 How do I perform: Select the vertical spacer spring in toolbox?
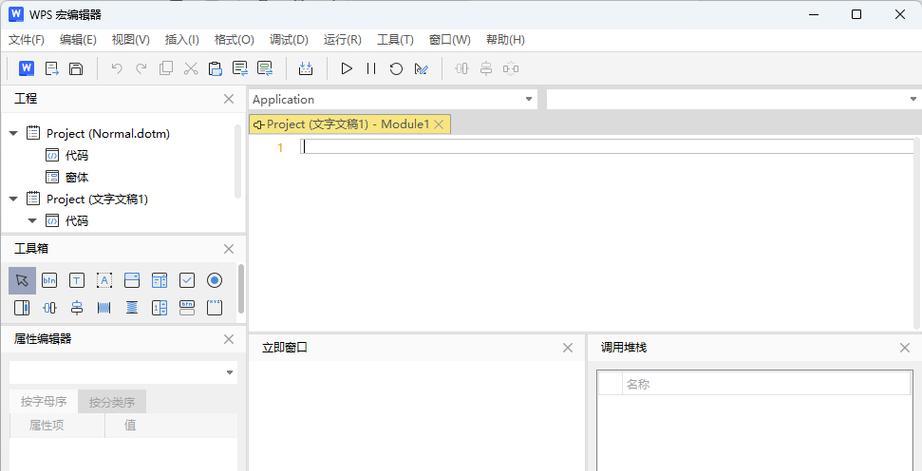pos(132,308)
